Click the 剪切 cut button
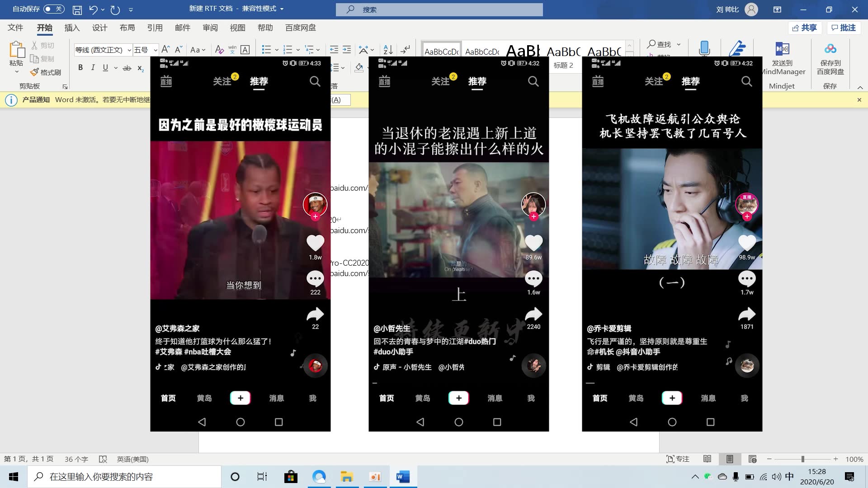The image size is (868, 488). pyautogui.click(x=43, y=46)
